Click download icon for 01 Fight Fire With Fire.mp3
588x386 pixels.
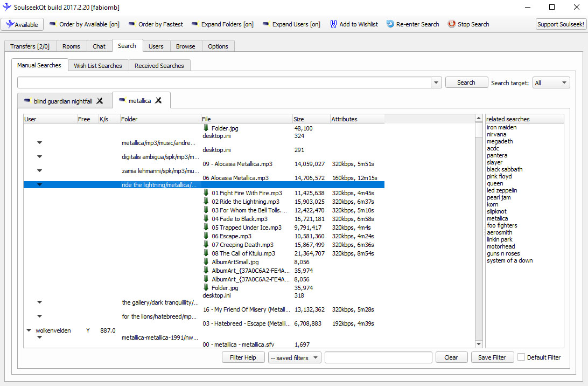pos(206,192)
